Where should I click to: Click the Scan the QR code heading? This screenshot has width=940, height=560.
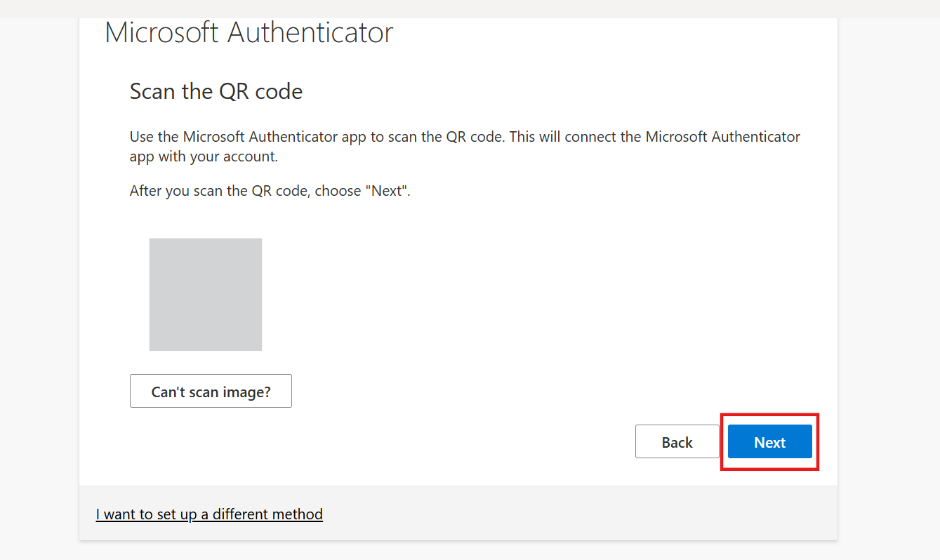tap(216, 91)
